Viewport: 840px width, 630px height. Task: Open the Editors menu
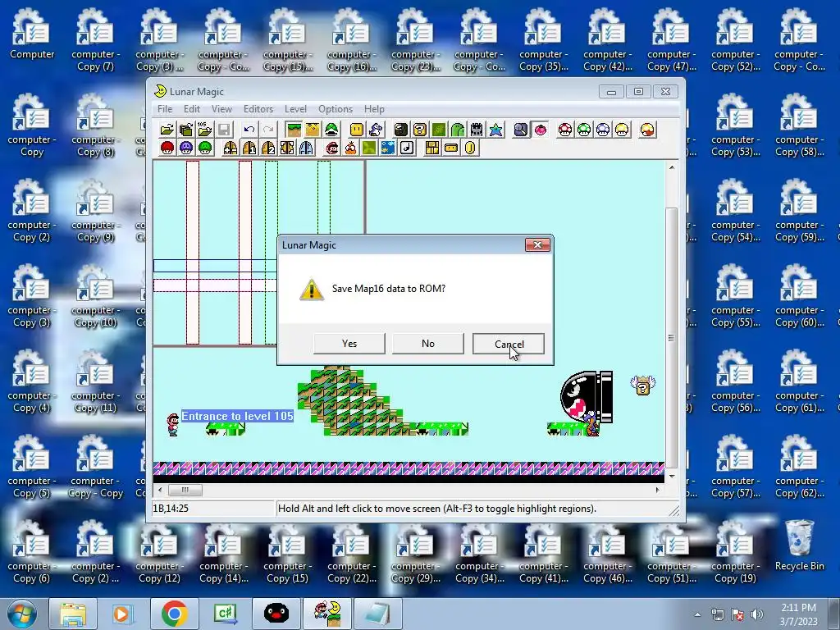pos(258,109)
